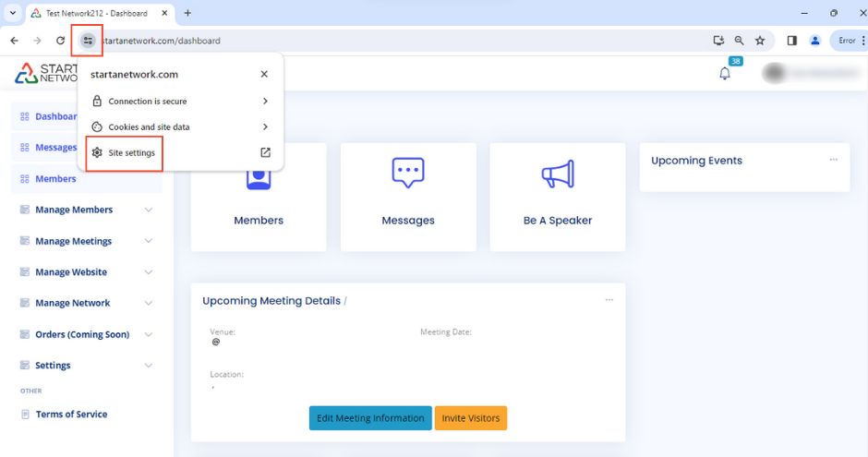Reload the page with the refresh icon
868x457 pixels.
click(61, 41)
